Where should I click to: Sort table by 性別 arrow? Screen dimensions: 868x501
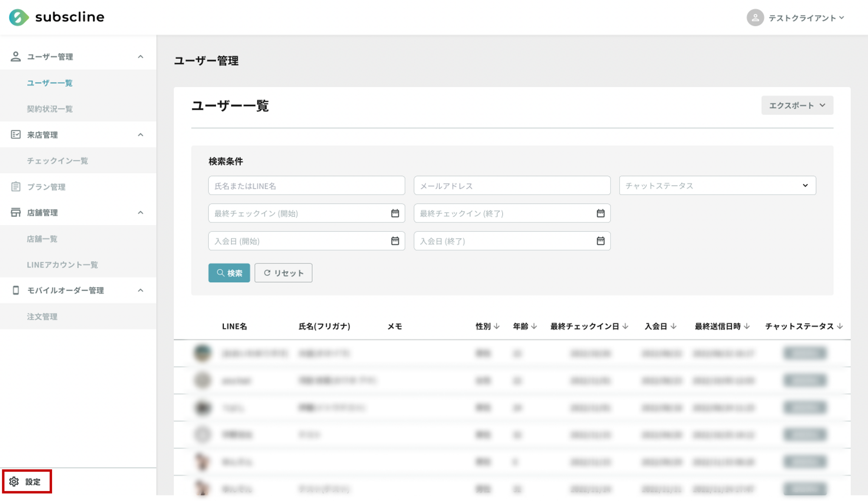pos(496,326)
